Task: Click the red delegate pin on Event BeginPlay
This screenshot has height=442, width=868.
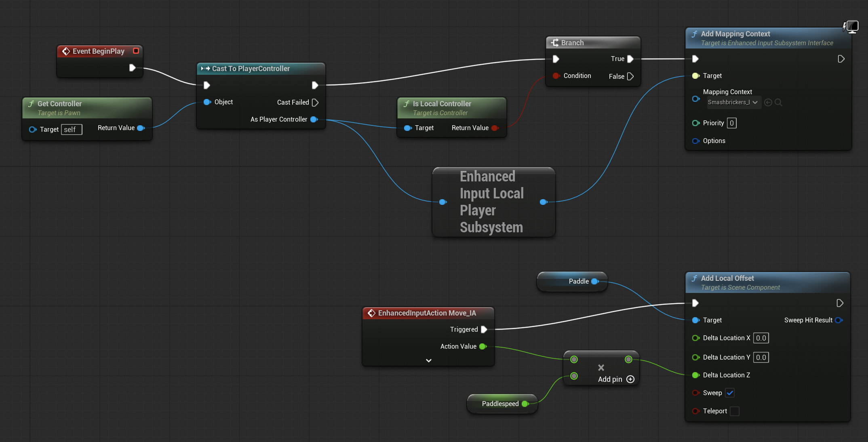Action: click(136, 51)
